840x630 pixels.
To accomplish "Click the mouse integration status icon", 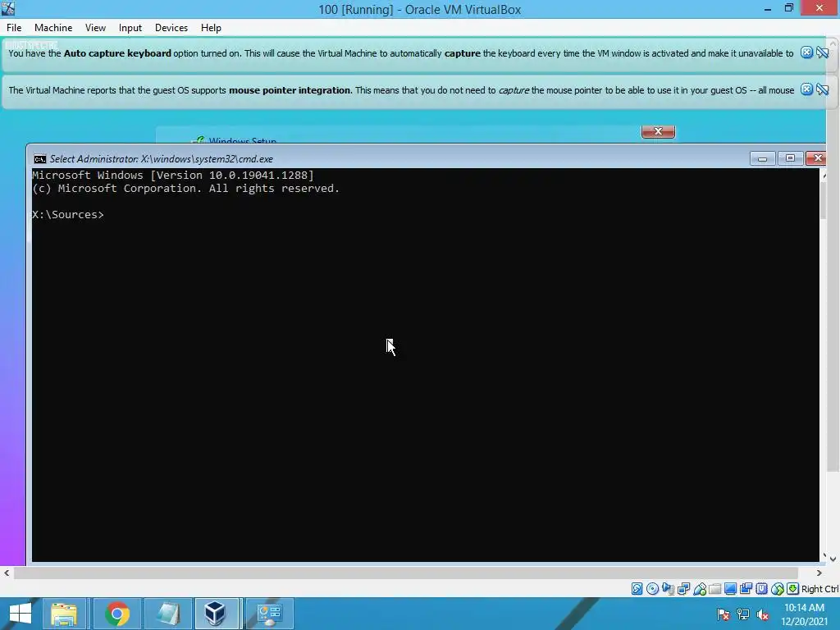I will click(x=778, y=589).
